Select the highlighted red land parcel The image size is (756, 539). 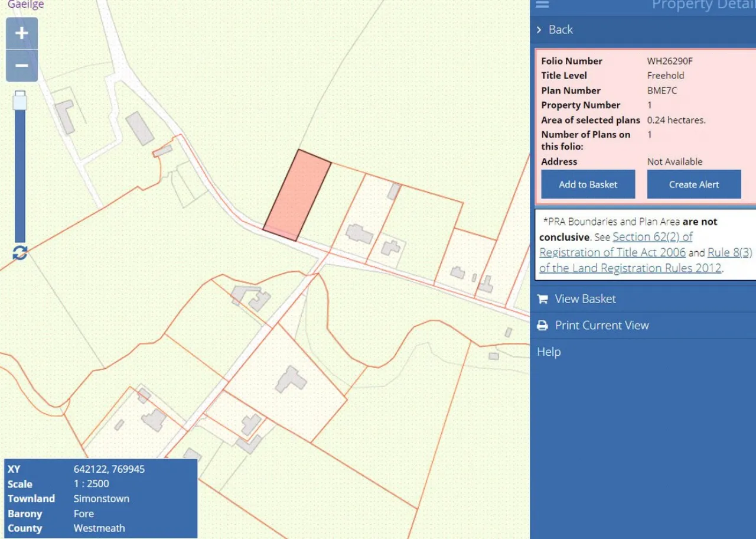(297, 195)
